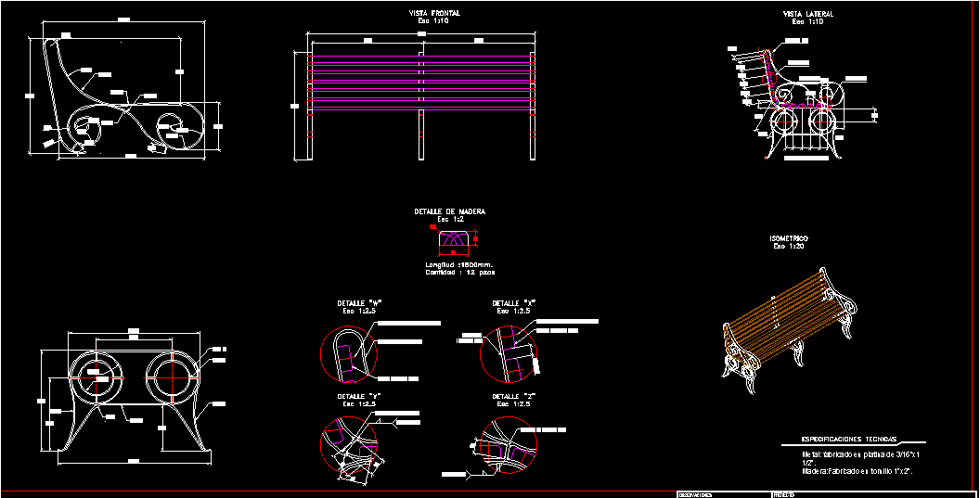This screenshot has width=980, height=498.
Task: Select the red circle of detail X
Action: pos(509,355)
